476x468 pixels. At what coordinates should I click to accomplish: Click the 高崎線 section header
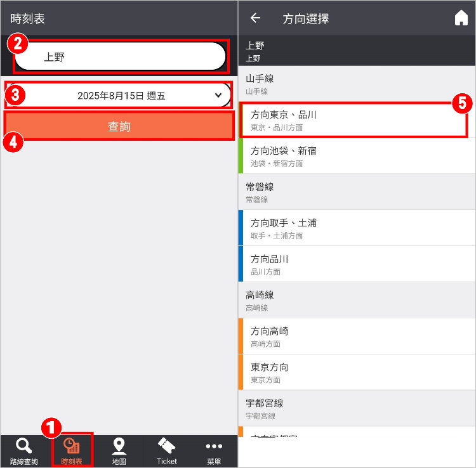357,301
